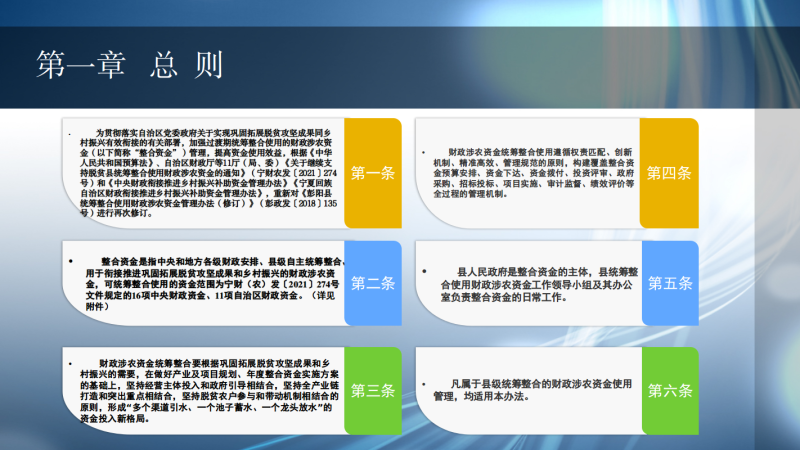The width and height of the screenshot is (800, 450).
Task: Select the 第四条 text about 权责匹配、创新机制
Action: point(532,171)
